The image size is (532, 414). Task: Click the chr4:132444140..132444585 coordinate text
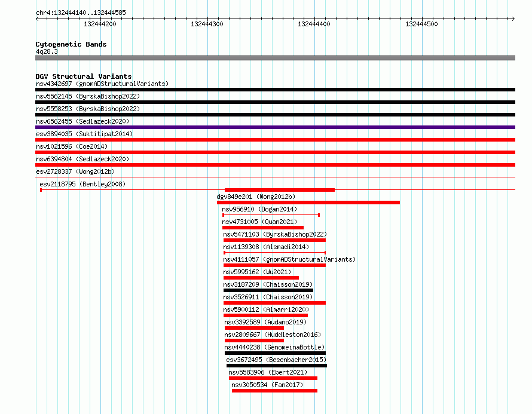click(81, 13)
